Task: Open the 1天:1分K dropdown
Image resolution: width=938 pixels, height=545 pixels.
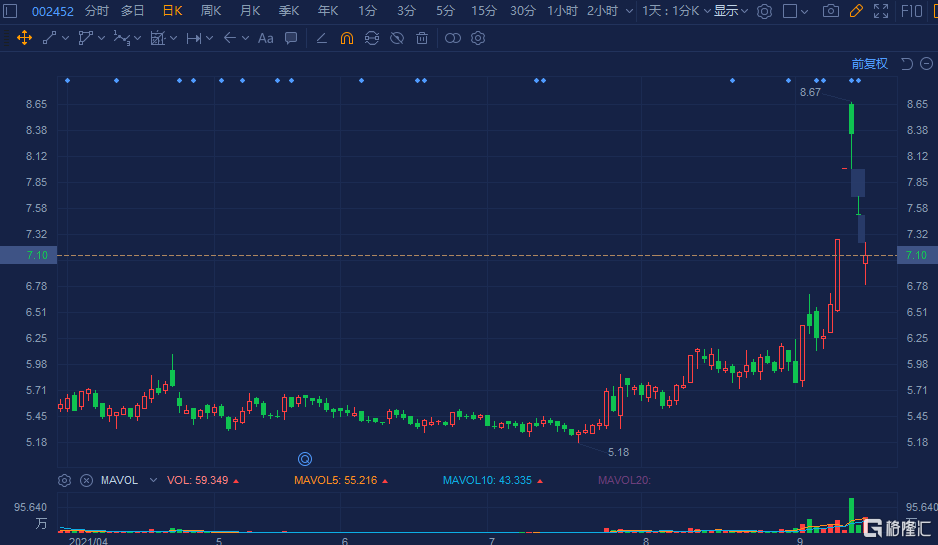Action: point(676,11)
